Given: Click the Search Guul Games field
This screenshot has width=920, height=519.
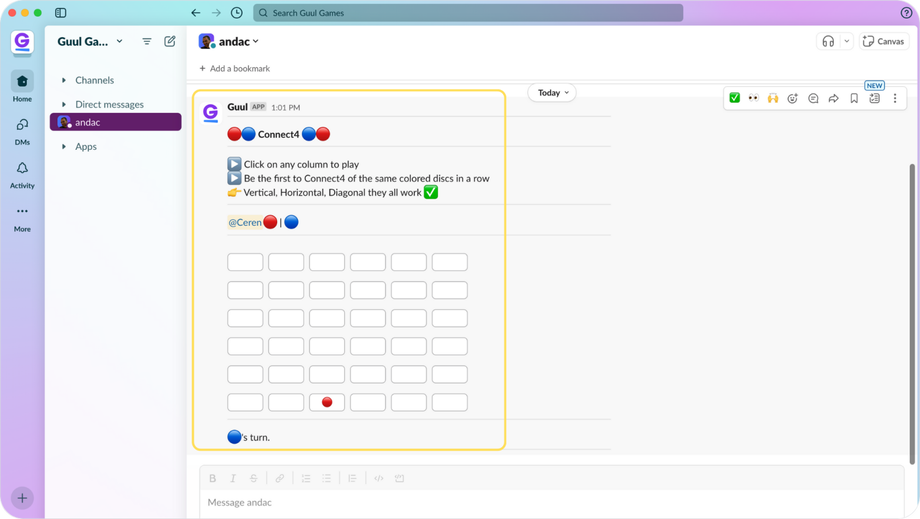Looking at the screenshot, I should (x=468, y=13).
